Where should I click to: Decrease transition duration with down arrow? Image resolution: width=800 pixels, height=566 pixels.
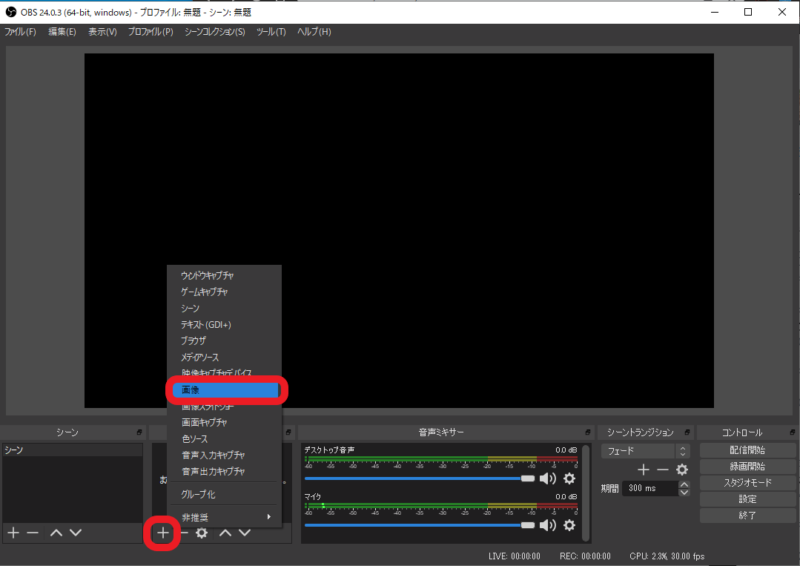(x=684, y=493)
